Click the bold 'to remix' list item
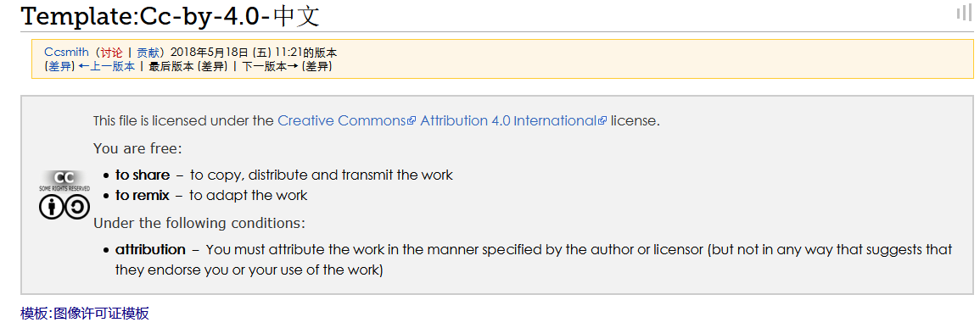Screen dimensions: 980x328 point(143,195)
